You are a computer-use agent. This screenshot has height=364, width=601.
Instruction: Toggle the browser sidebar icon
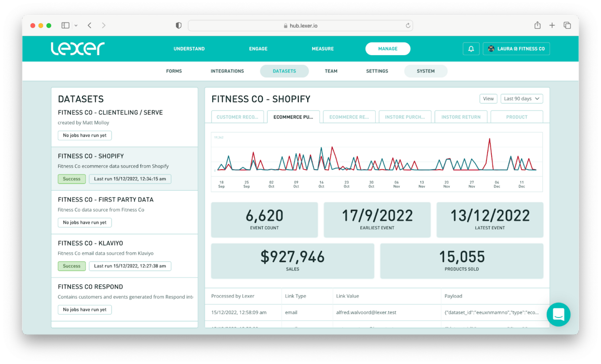(x=65, y=25)
